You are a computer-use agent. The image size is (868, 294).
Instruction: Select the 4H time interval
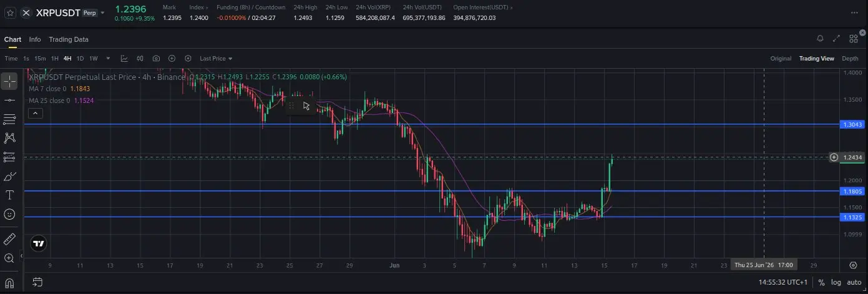67,59
